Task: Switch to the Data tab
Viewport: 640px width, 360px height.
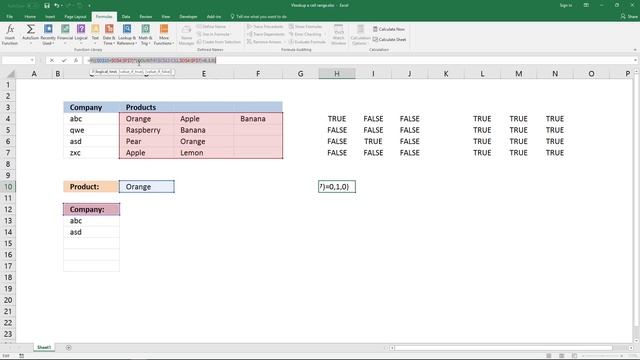Action: pyautogui.click(x=126, y=17)
